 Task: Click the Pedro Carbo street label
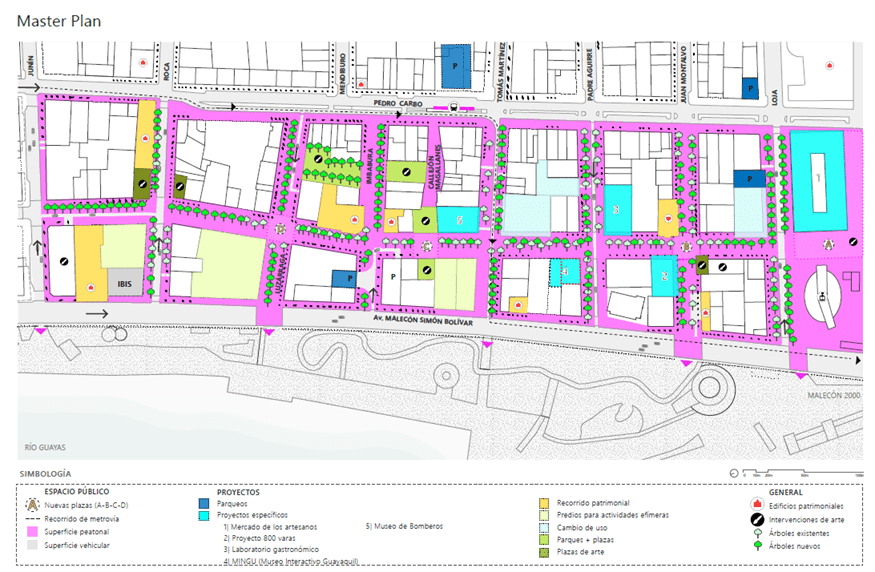point(397,103)
